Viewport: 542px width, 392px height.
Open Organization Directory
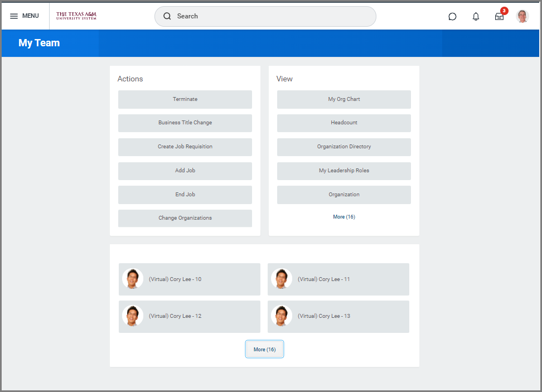[344, 147]
